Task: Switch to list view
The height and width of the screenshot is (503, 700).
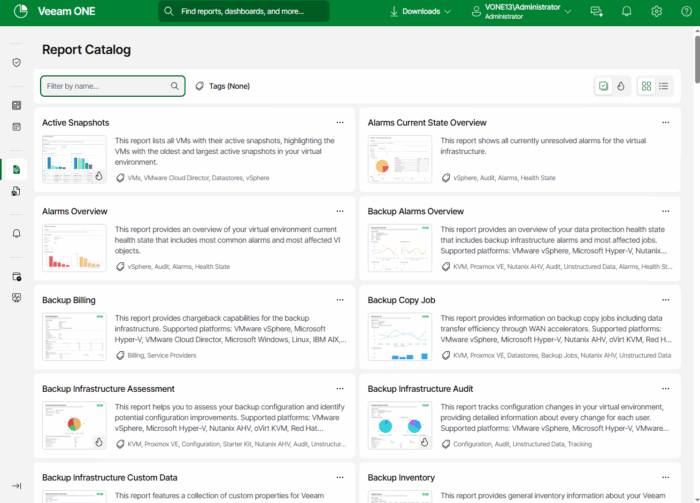Action: [x=663, y=86]
